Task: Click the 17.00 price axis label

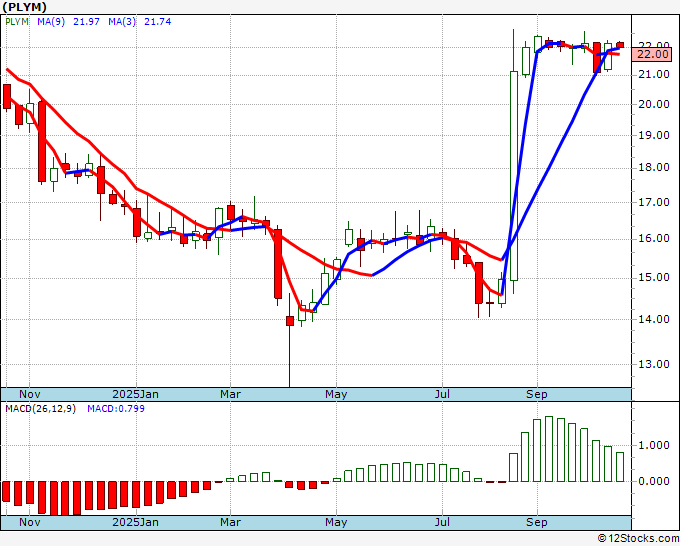Action: pos(654,202)
